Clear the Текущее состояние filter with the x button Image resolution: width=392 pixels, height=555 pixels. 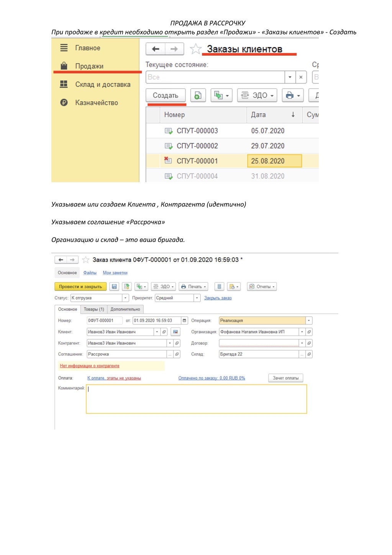(301, 77)
